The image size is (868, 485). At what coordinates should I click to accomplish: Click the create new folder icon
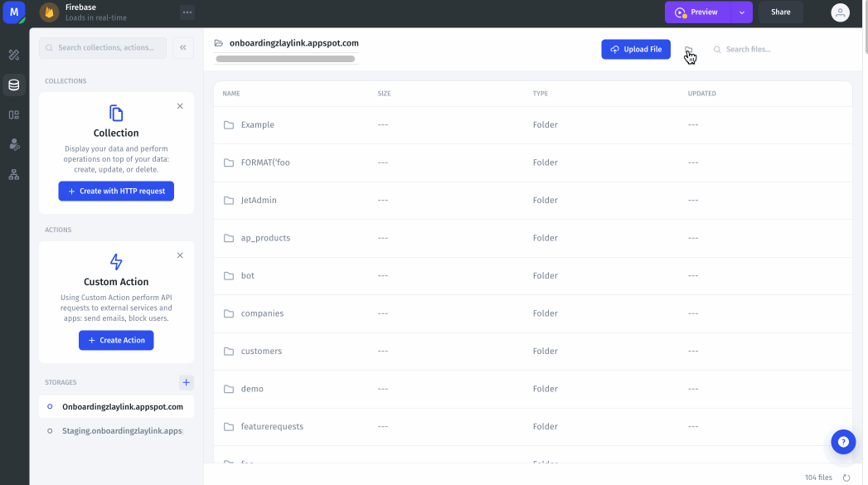tap(688, 50)
